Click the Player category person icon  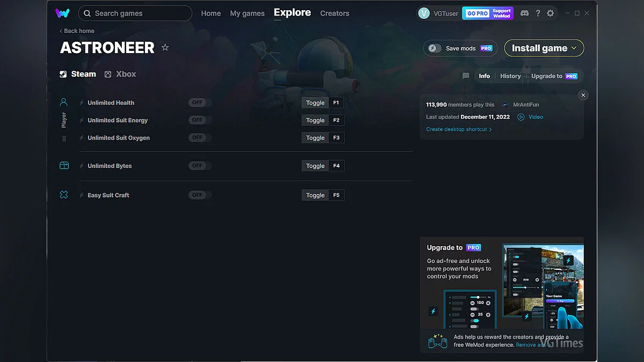tap(64, 102)
